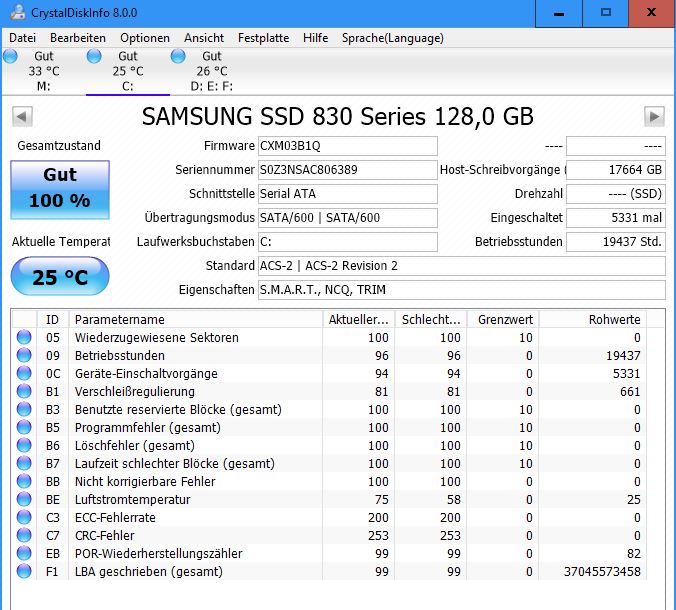Select the C: drive tab at 25 °C
The image size is (676, 610).
[128, 72]
